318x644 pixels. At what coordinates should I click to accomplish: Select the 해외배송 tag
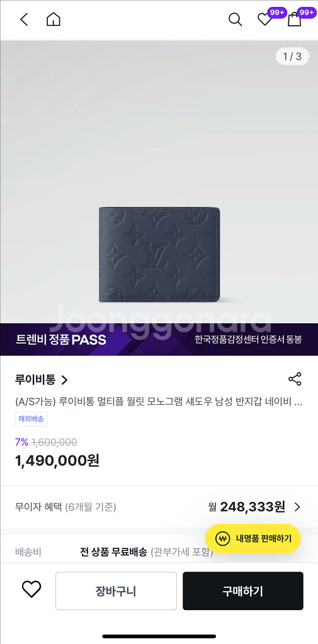pos(31,419)
